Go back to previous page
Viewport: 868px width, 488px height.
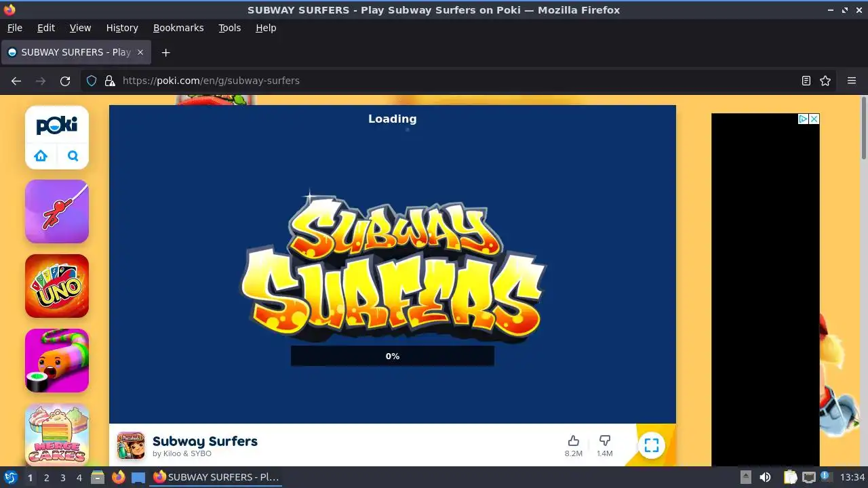pos(16,81)
